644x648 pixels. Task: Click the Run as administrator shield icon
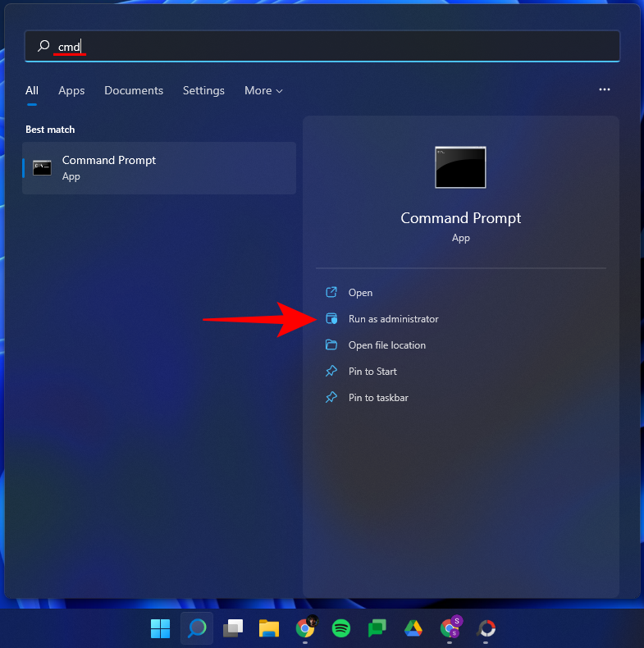pos(331,318)
